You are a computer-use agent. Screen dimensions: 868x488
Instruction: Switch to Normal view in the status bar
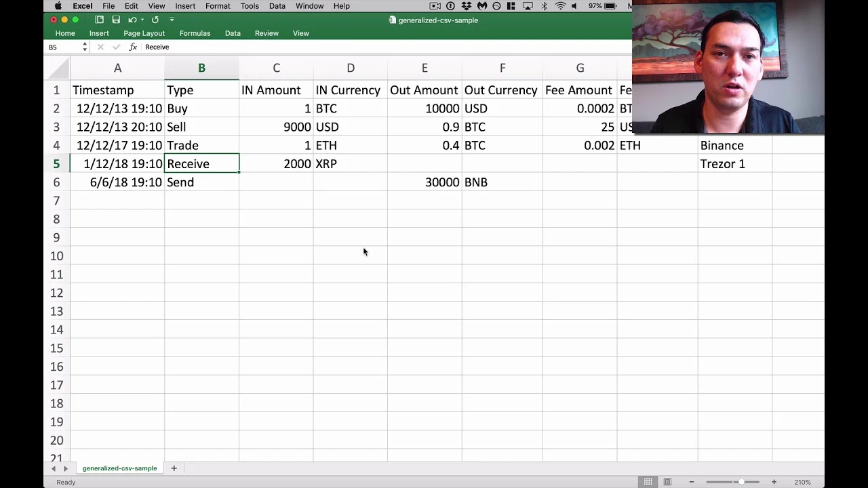click(x=648, y=481)
